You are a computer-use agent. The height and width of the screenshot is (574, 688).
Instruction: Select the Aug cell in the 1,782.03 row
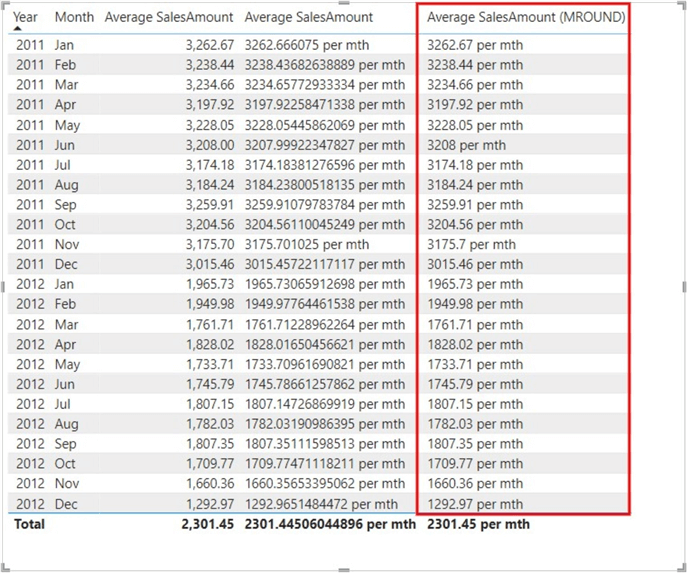pyautogui.click(x=67, y=424)
